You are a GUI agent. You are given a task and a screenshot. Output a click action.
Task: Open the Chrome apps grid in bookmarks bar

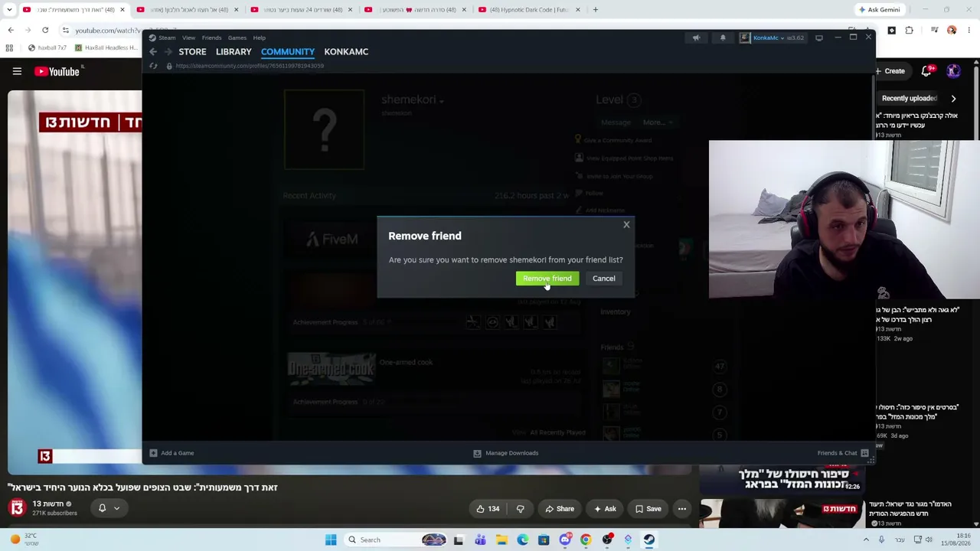point(9,47)
